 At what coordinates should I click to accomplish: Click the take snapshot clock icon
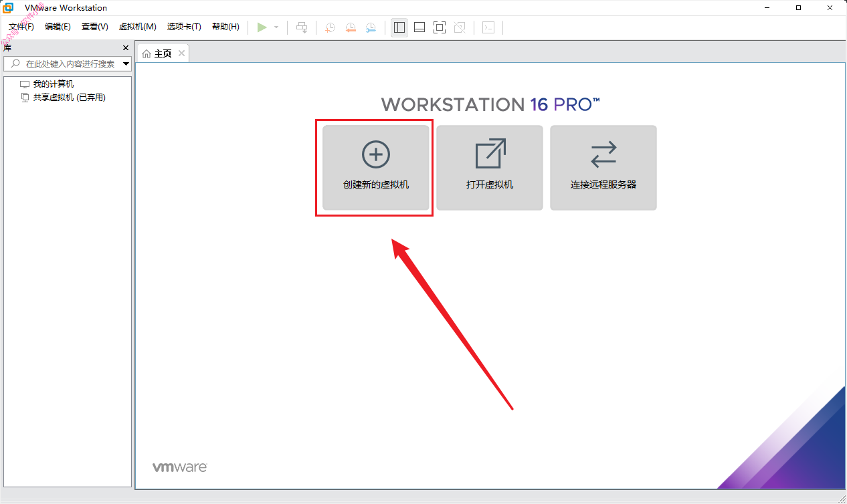click(331, 27)
